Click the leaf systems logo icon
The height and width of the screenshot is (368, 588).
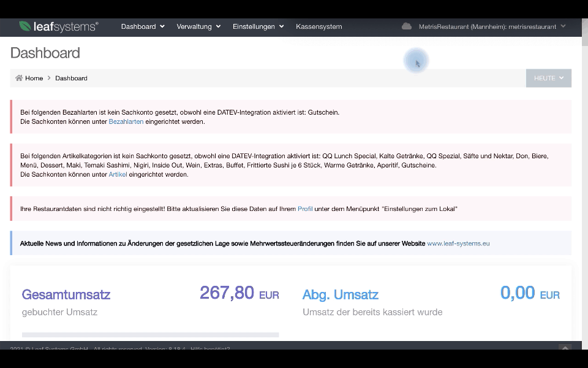coord(25,26)
